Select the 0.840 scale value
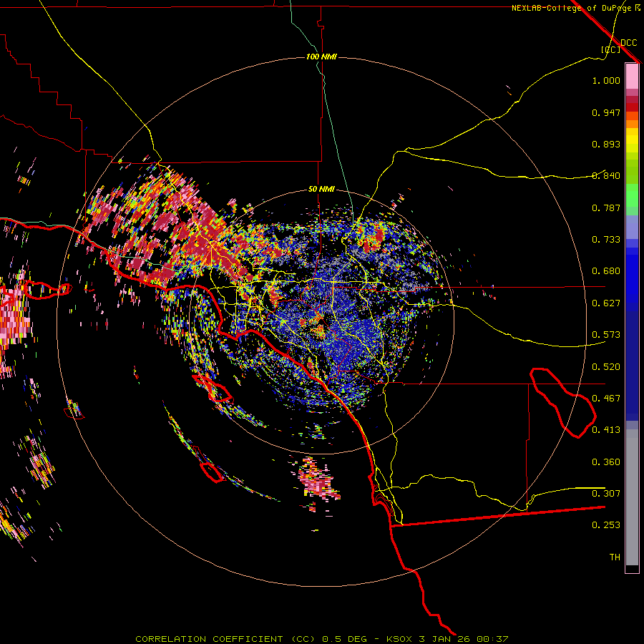This screenshot has height=644, width=644. coord(606,176)
